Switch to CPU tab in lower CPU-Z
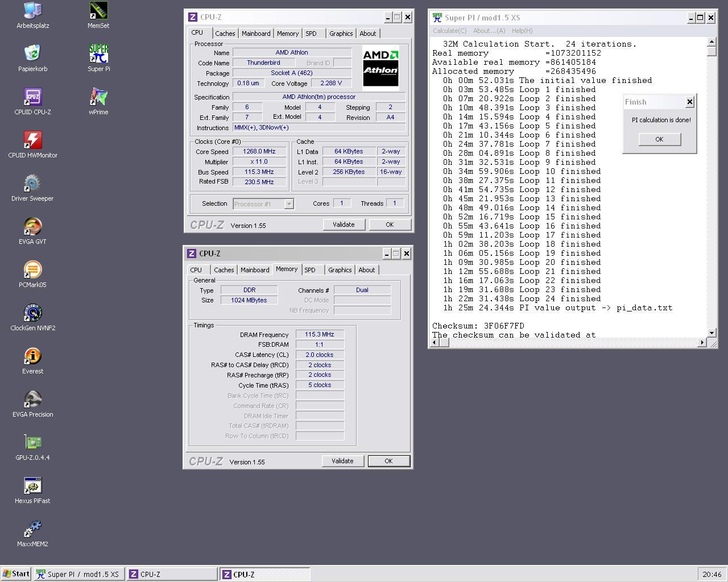 [196, 270]
